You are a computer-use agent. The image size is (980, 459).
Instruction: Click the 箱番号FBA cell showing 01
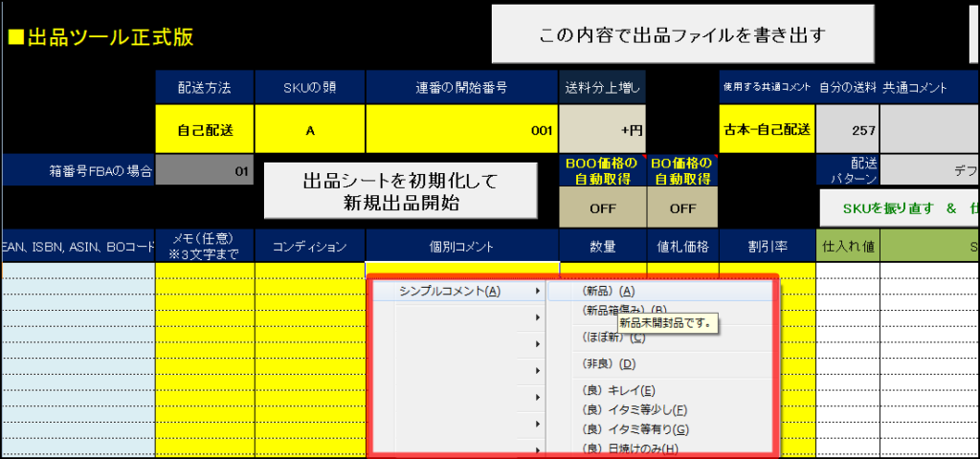pos(205,172)
